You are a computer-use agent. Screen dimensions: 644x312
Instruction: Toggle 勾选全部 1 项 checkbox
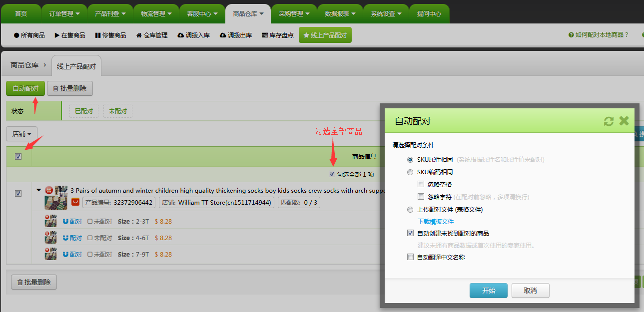[332, 174]
